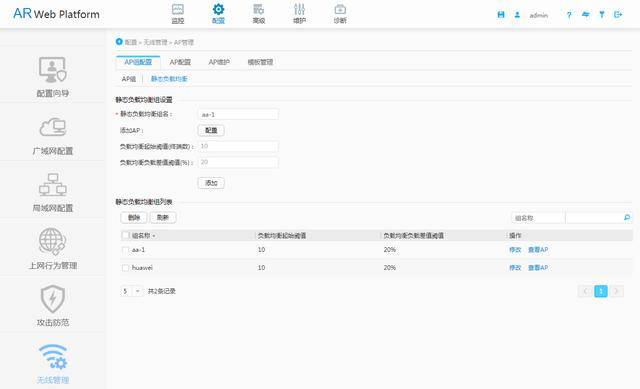The width and height of the screenshot is (640, 389).
Task: Select all rows with header checkbox
Action: [126, 235]
